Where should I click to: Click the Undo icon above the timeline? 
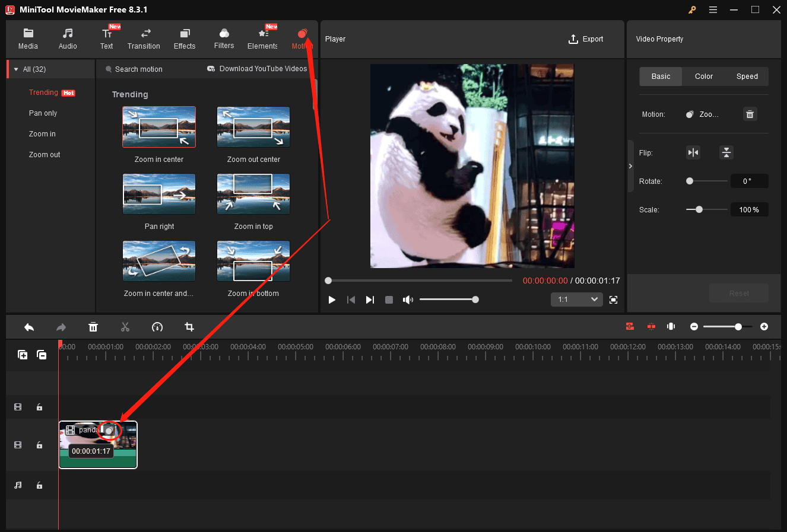pos(28,327)
